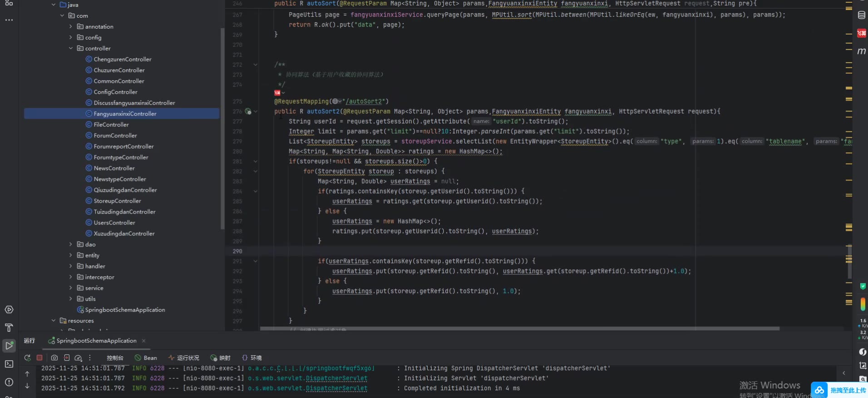This screenshot has height=398, width=868.
Task: Click the rerun SpringbootSchemaApplication icon
Action: coord(27,358)
